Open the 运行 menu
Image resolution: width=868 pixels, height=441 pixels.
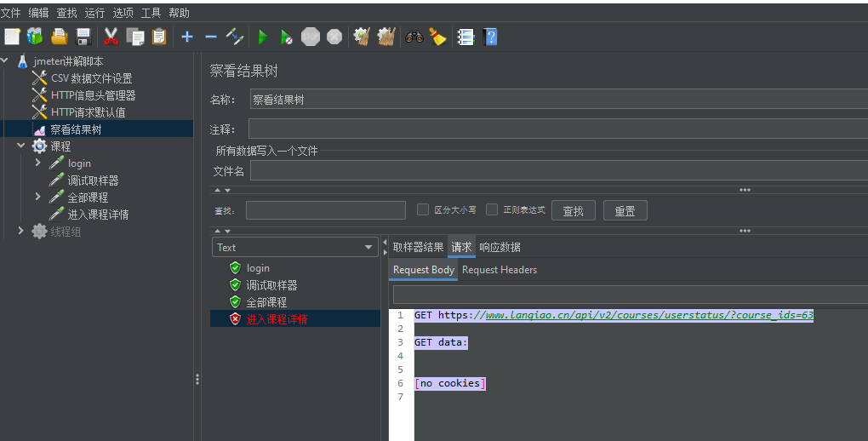pyautogui.click(x=94, y=13)
